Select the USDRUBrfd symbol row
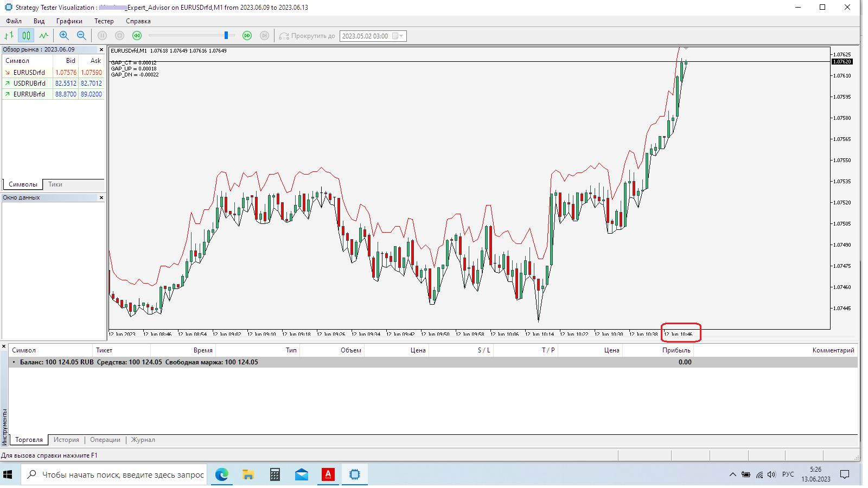The height and width of the screenshot is (488, 868). [x=29, y=84]
